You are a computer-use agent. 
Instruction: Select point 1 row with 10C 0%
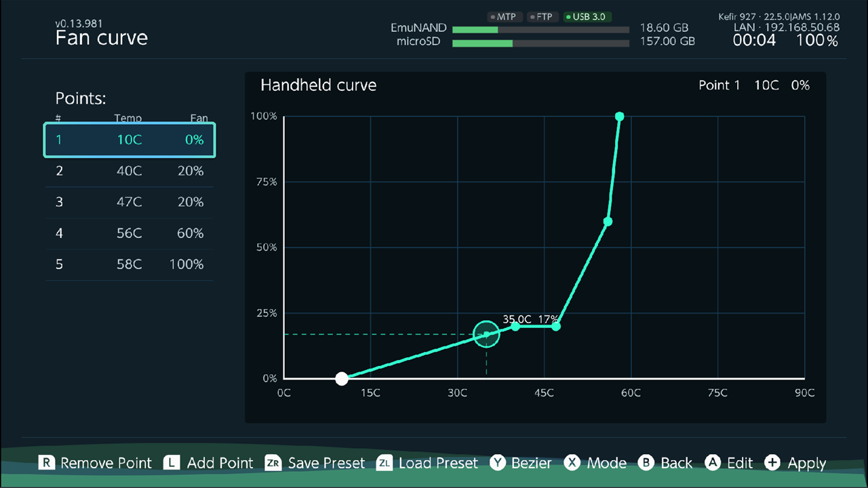(130, 140)
